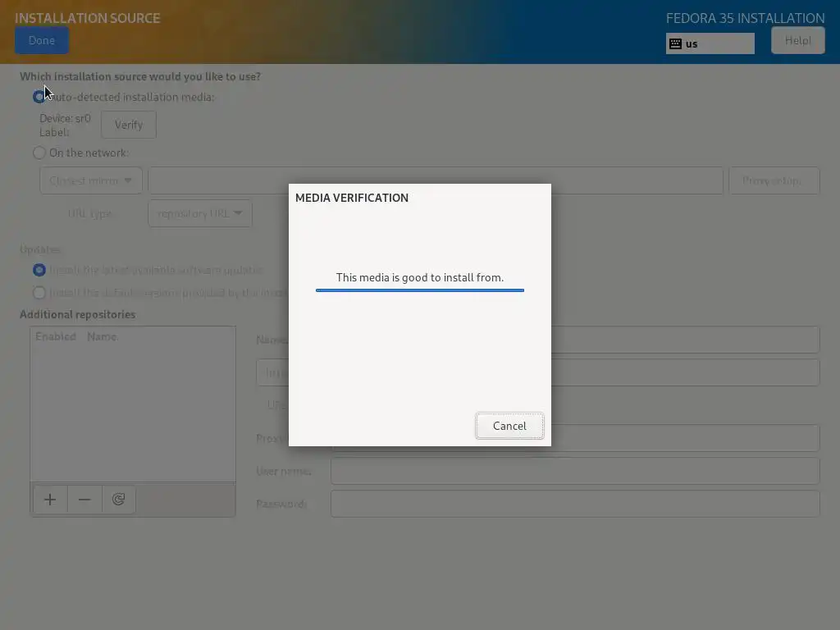
Task: Click the Proxy setup button
Action: pos(774,180)
